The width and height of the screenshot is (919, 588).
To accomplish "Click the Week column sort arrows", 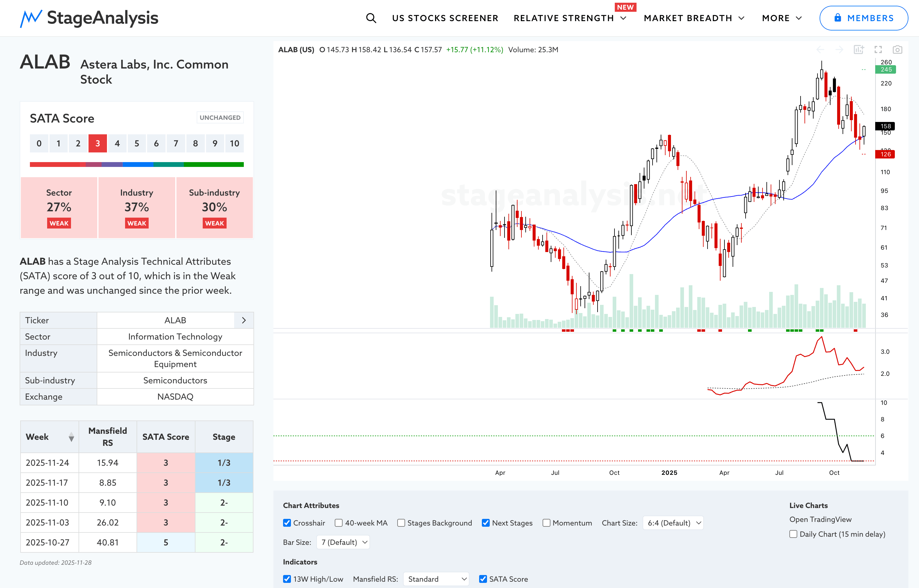I will point(71,437).
